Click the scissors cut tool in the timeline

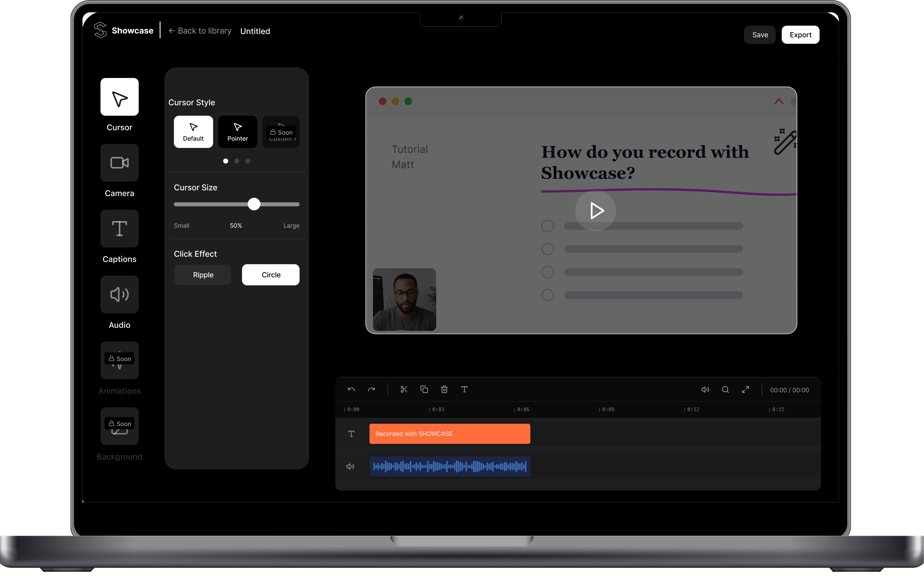[404, 389]
